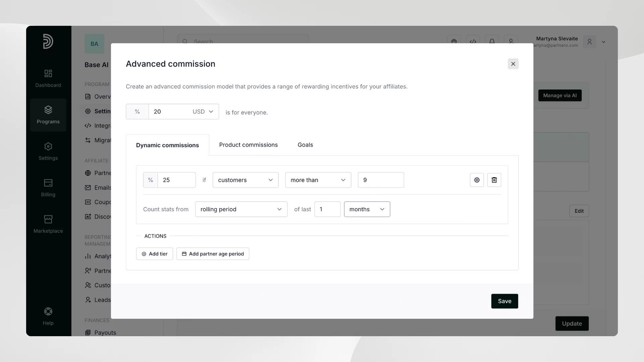Open the 'months' period dropdown
This screenshot has width=644, height=362.
point(367,209)
